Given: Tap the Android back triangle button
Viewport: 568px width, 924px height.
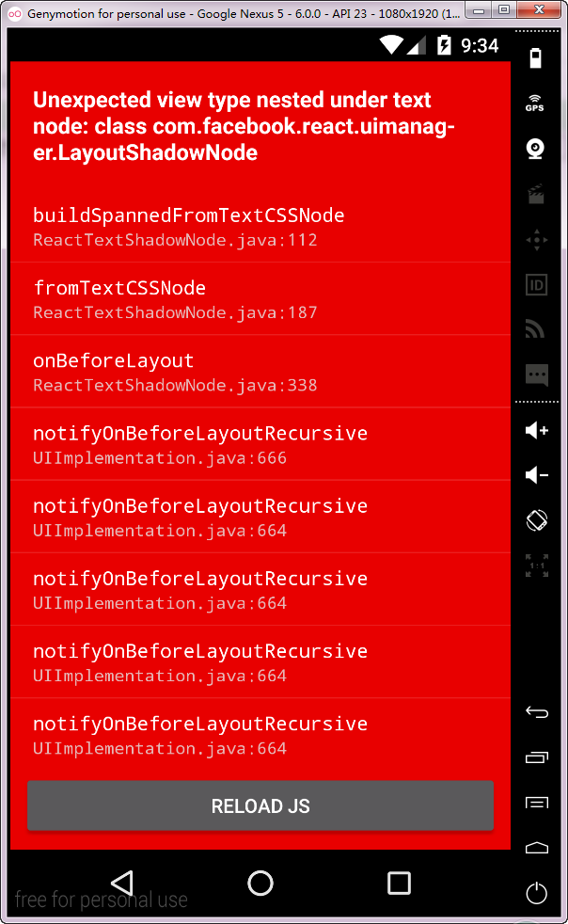Looking at the screenshot, I should (x=122, y=883).
